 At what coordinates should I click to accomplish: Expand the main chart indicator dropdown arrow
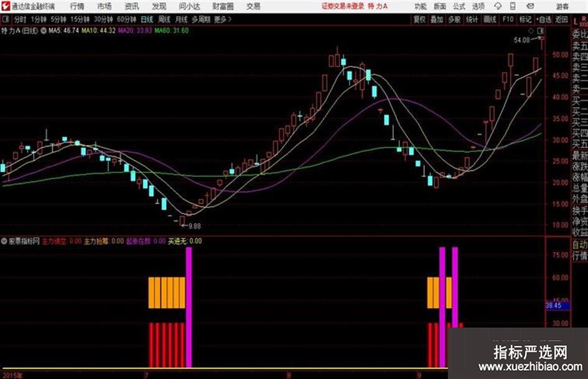[x=44, y=30]
